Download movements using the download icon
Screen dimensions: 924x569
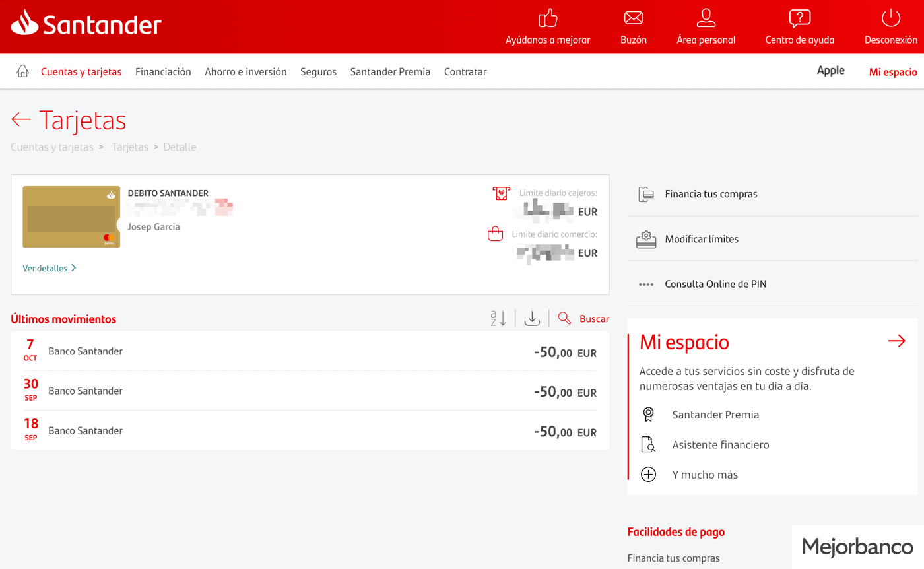(532, 319)
